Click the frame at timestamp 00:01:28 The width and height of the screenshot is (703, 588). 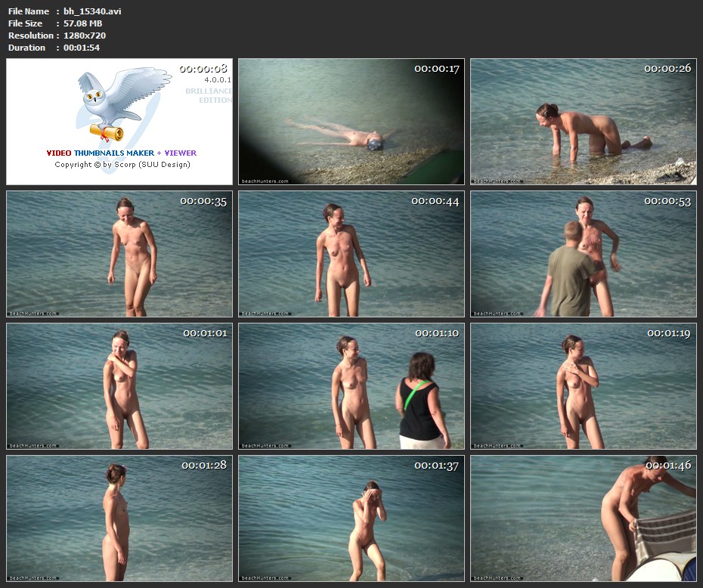pyautogui.click(x=119, y=518)
